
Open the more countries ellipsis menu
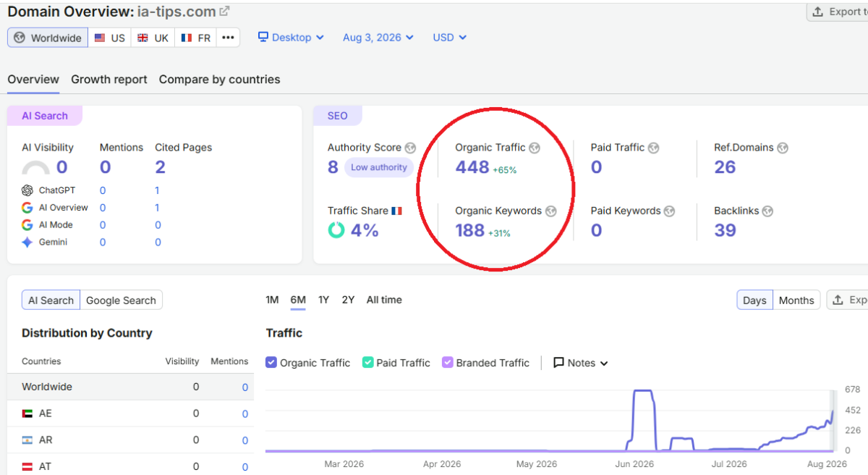pos(229,38)
